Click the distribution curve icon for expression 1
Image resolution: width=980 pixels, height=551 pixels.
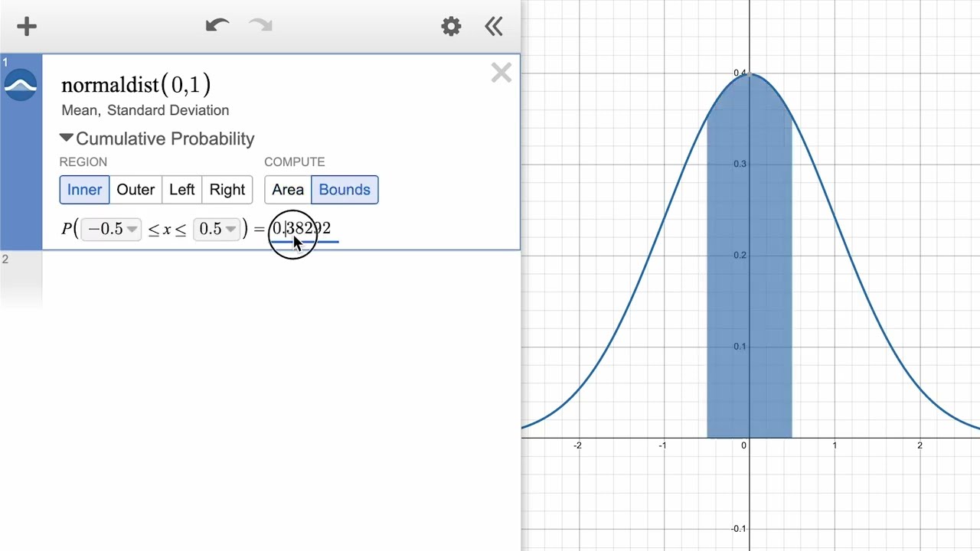coord(21,85)
